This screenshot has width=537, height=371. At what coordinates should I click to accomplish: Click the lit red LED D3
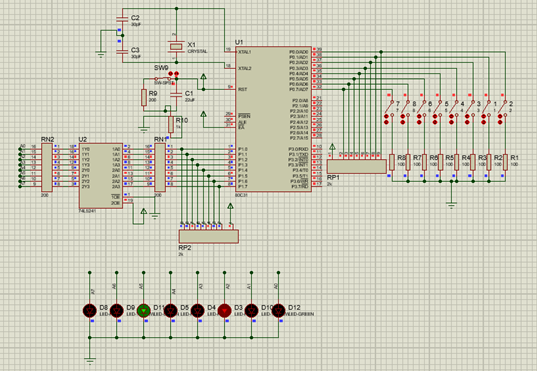pyautogui.click(x=224, y=310)
